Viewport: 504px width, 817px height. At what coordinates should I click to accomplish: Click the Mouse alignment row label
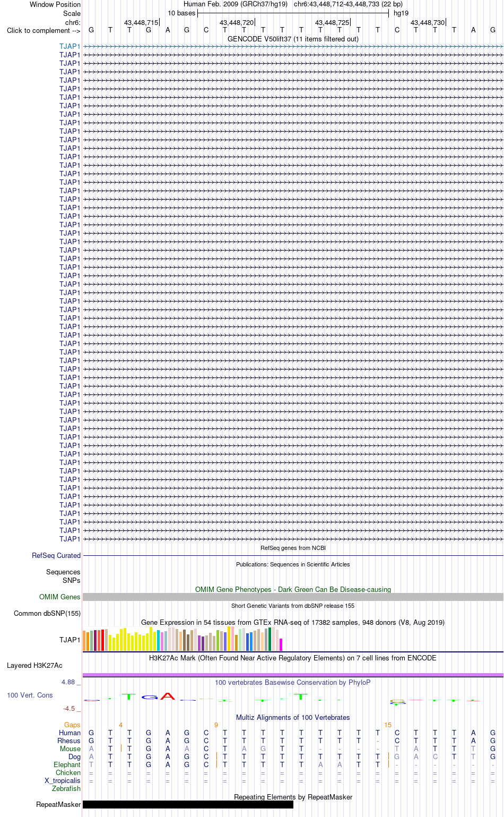[x=70, y=749]
